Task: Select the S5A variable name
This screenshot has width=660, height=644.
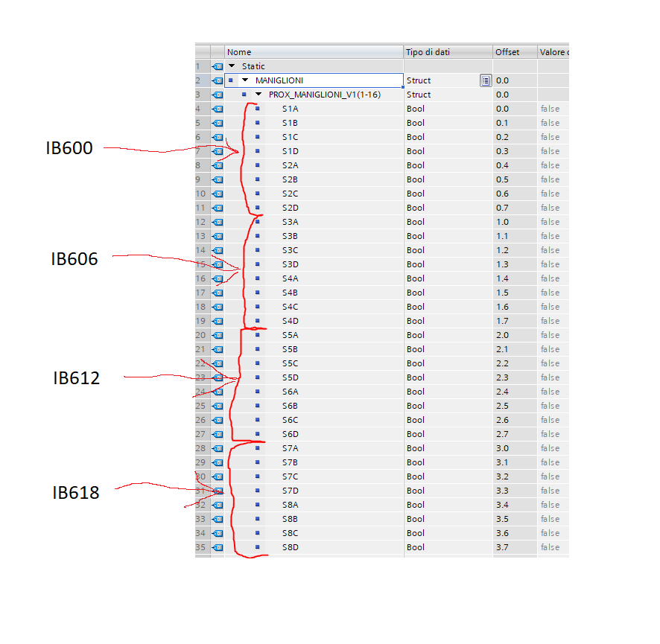Action: (290, 335)
